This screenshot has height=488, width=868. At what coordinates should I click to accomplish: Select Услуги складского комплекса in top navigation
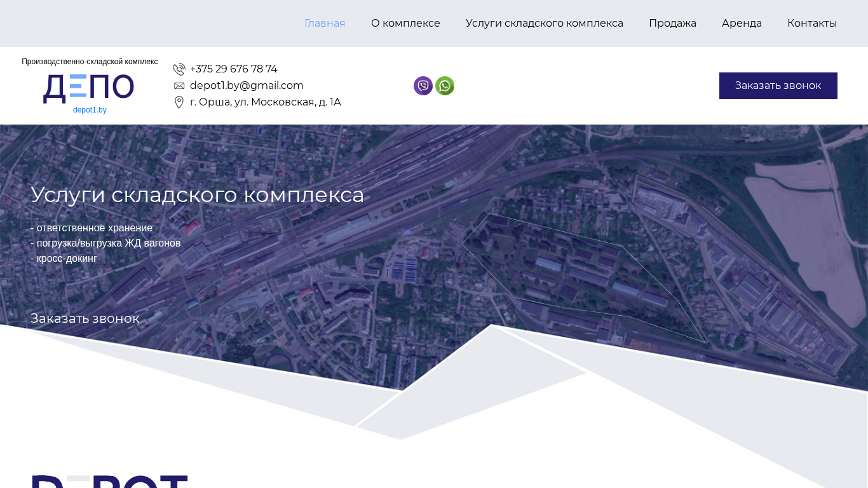[544, 24]
